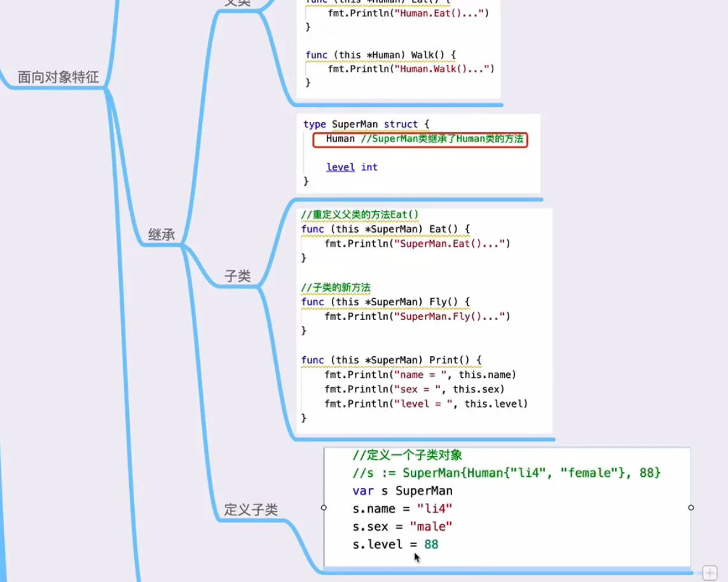728x582 pixels.
Task: Click the red-boxed Human inheritance line
Action: pyautogui.click(x=420, y=139)
